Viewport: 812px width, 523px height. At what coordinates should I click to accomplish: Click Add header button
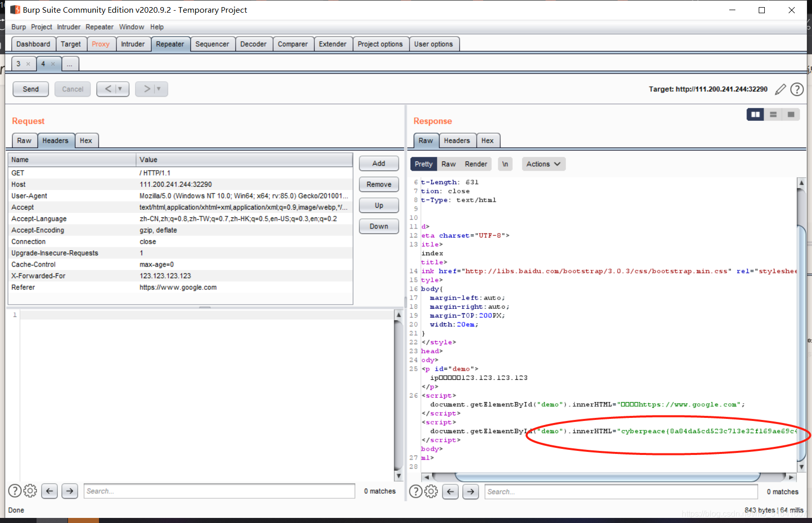(x=379, y=164)
